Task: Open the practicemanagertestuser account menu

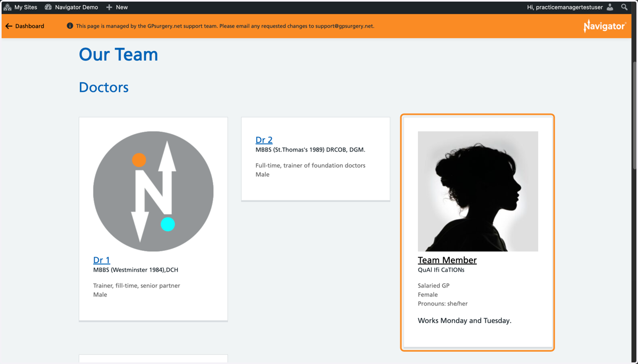Action: click(570, 7)
